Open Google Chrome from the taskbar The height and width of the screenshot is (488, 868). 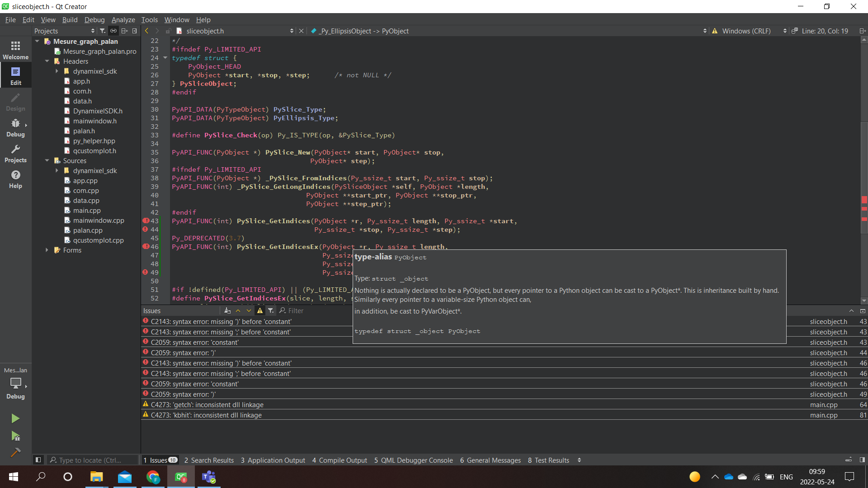tap(153, 477)
